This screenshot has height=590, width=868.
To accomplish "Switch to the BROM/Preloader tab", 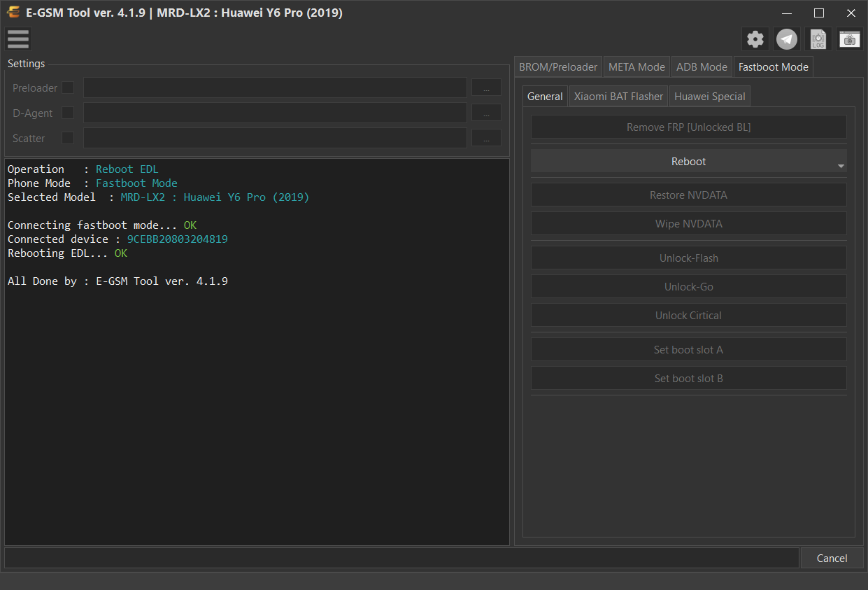I will tap(558, 67).
